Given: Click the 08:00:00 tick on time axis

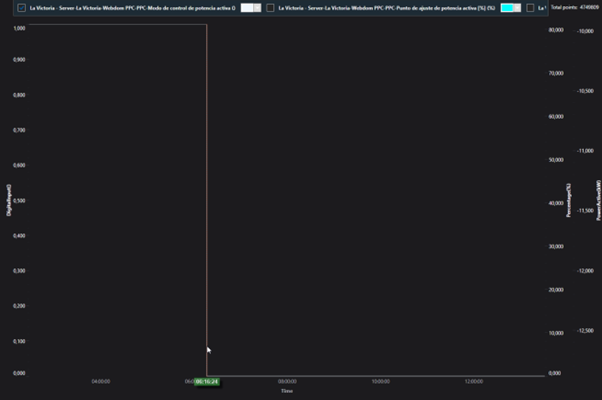Looking at the screenshot, I should point(287,381).
